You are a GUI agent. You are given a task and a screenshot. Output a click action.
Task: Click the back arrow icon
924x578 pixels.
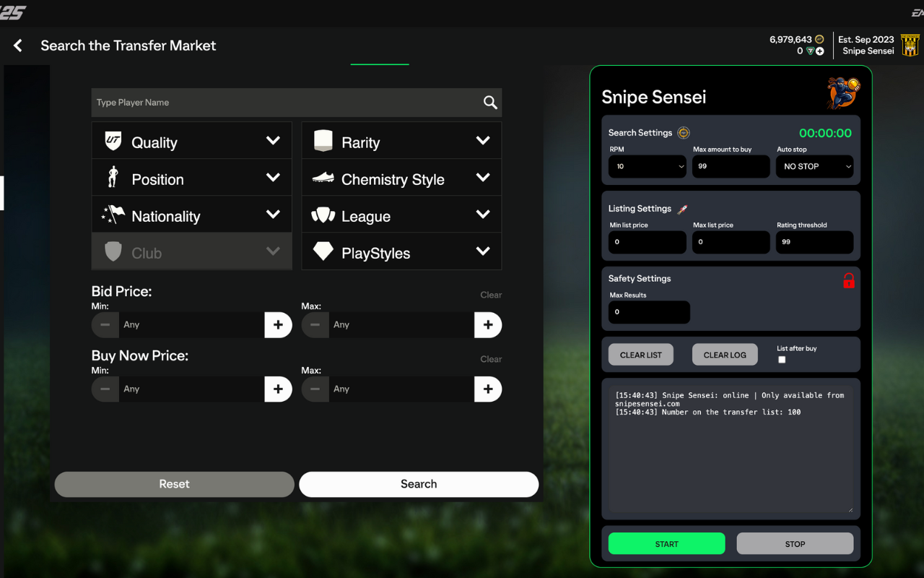(x=18, y=46)
